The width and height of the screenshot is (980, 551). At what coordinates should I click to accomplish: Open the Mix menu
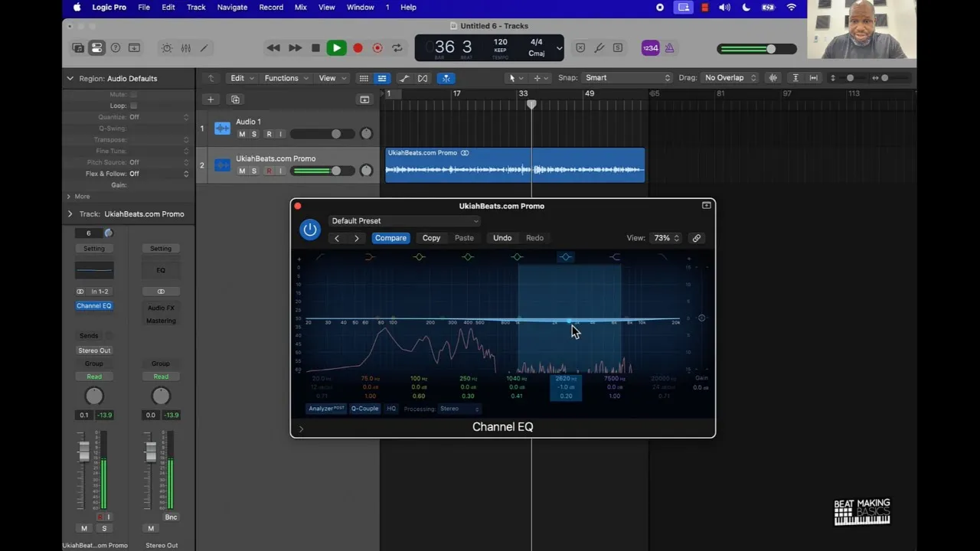(301, 7)
